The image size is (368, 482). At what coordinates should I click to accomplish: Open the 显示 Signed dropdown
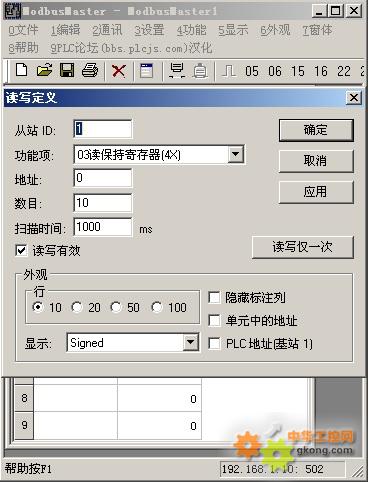point(190,342)
